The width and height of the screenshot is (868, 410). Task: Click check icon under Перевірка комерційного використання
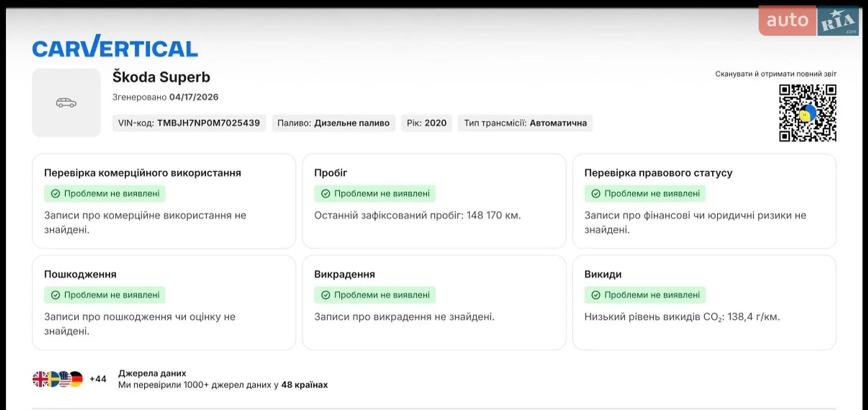56,194
